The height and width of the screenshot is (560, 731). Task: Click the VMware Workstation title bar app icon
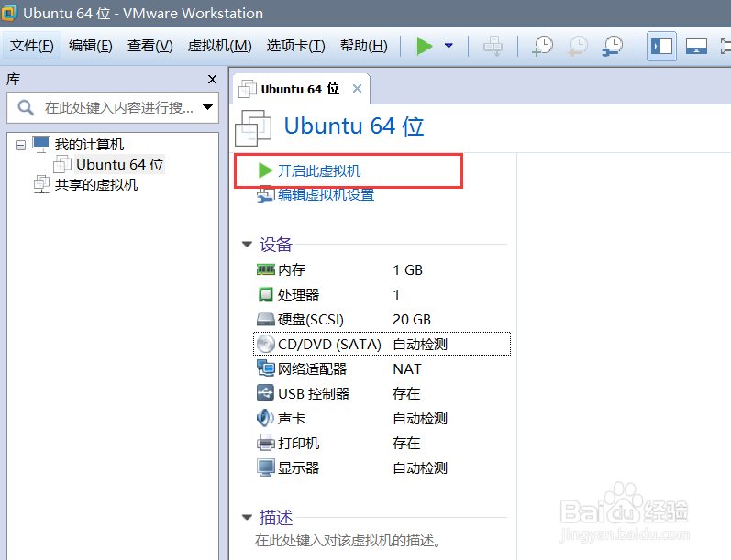point(9,13)
